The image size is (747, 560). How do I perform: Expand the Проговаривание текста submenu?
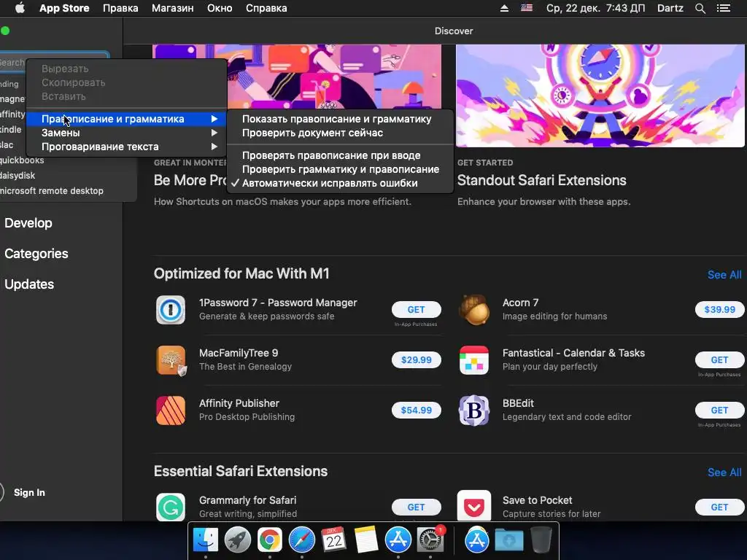127,147
